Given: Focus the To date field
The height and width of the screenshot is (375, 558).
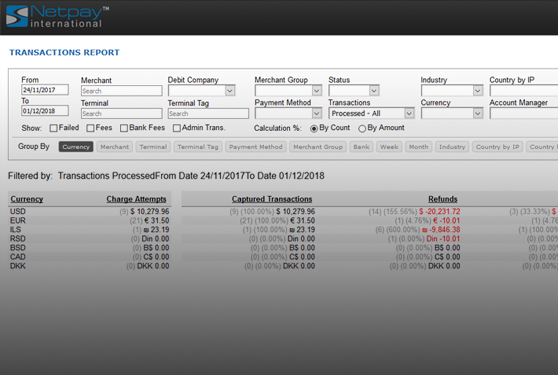Looking at the screenshot, I should [x=45, y=111].
